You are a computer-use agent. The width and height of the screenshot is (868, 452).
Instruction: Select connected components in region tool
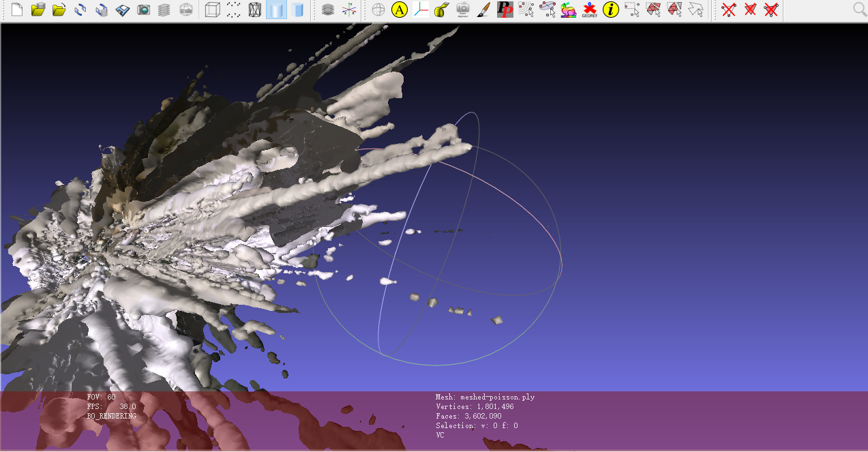click(x=674, y=10)
